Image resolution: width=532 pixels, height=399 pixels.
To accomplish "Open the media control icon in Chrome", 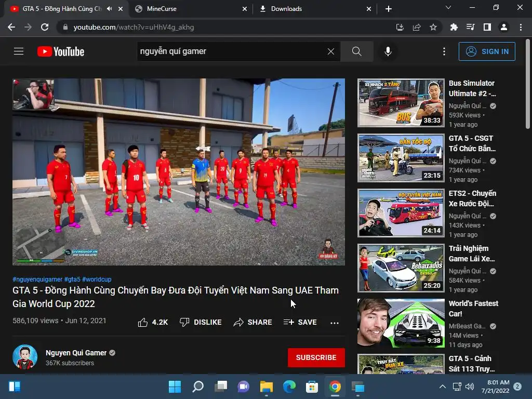I will click(470, 27).
